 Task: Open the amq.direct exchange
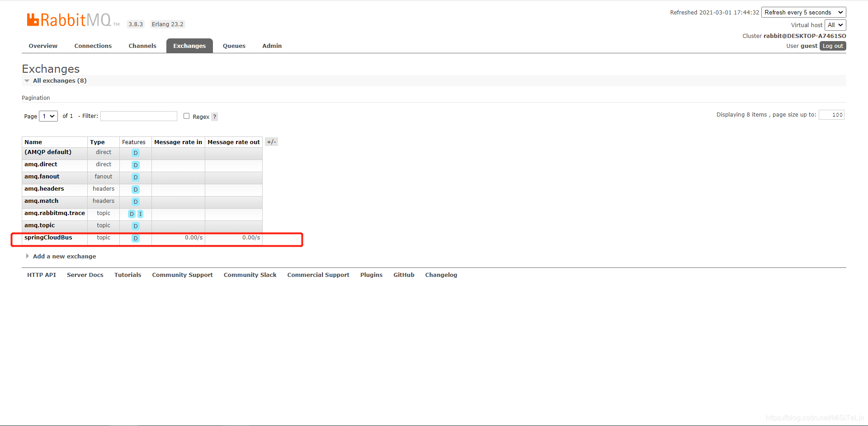(x=41, y=164)
